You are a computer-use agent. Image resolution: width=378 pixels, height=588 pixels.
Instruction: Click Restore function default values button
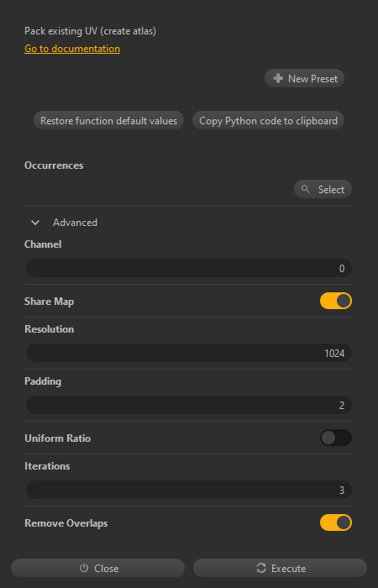coord(108,120)
